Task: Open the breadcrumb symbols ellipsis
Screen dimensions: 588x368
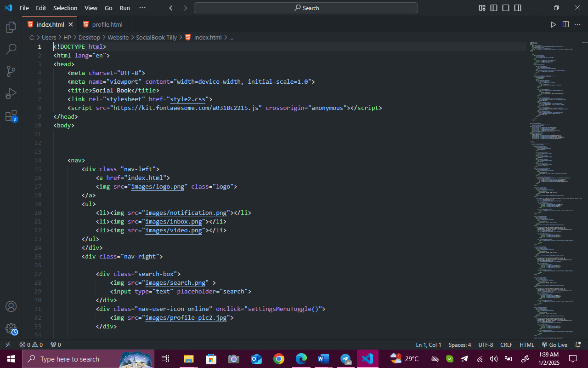Action: (231, 38)
